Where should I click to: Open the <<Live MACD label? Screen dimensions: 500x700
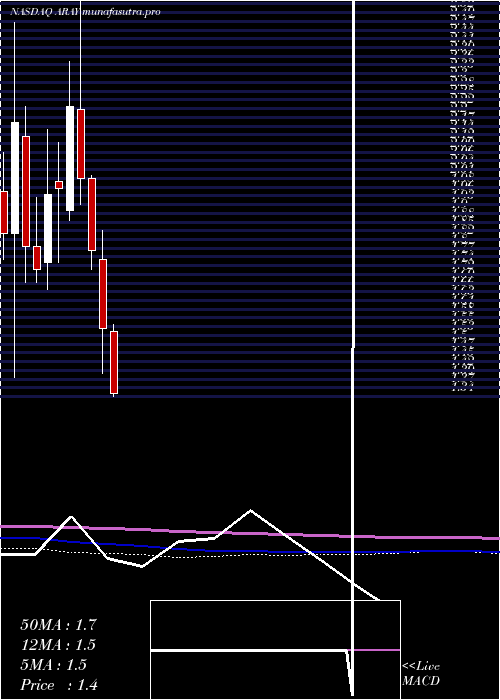421,674
